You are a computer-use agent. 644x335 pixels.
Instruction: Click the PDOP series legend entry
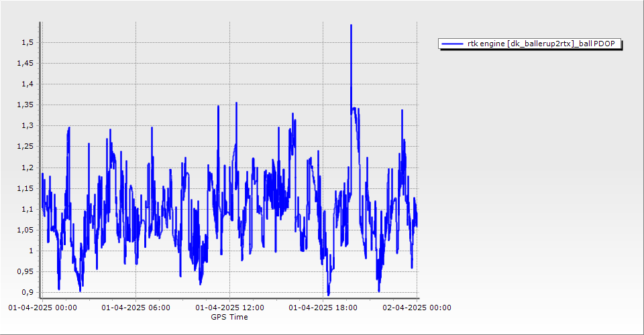[530, 44]
